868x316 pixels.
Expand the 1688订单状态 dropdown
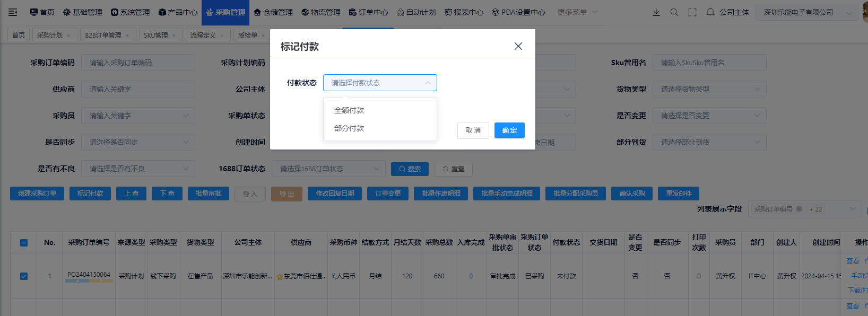click(328, 169)
